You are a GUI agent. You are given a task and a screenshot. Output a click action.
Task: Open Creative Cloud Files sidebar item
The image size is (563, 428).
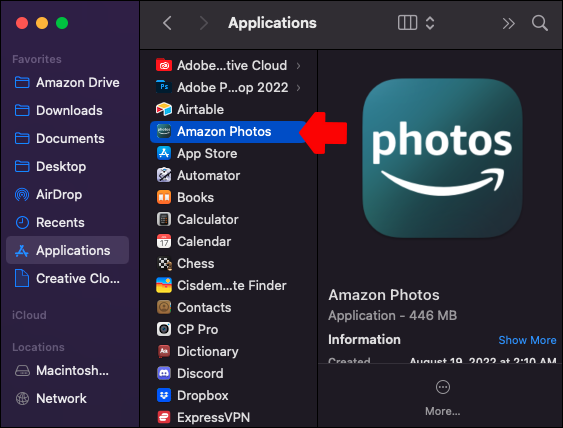(x=67, y=279)
